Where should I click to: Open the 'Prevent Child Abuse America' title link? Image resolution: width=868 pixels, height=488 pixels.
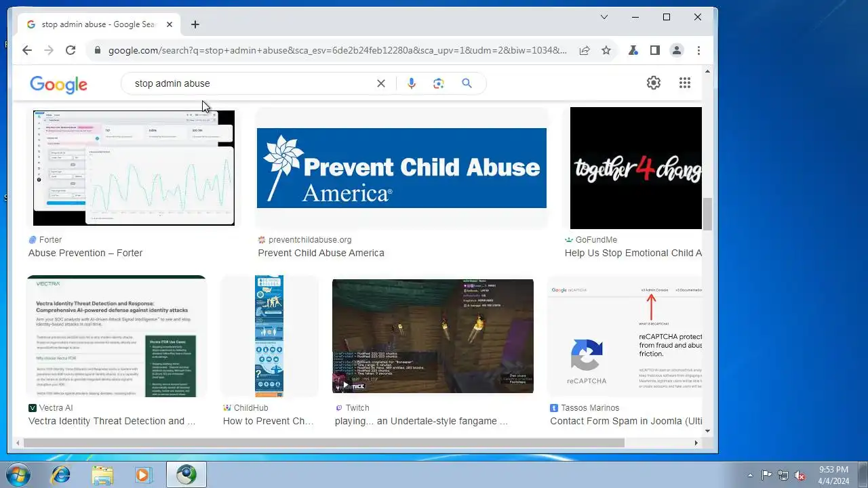pyautogui.click(x=321, y=253)
